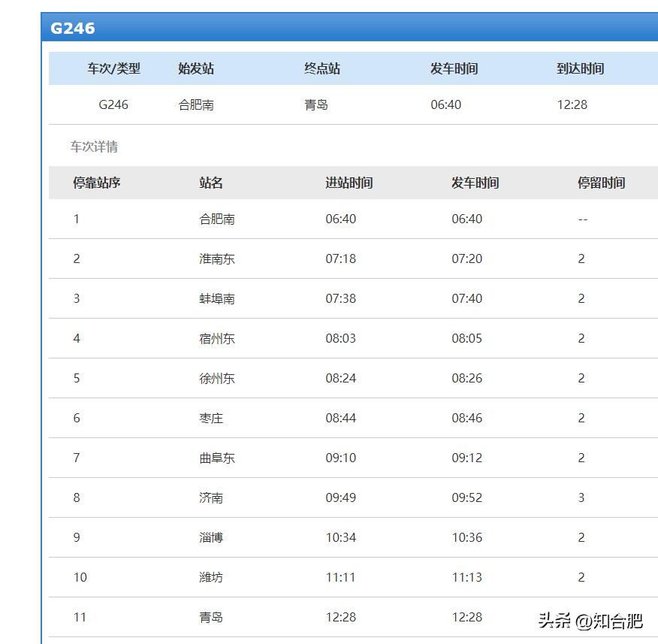Select the 枣庄 station name
Image resolution: width=658 pixels, height=644 pixels.
point(211,418)
